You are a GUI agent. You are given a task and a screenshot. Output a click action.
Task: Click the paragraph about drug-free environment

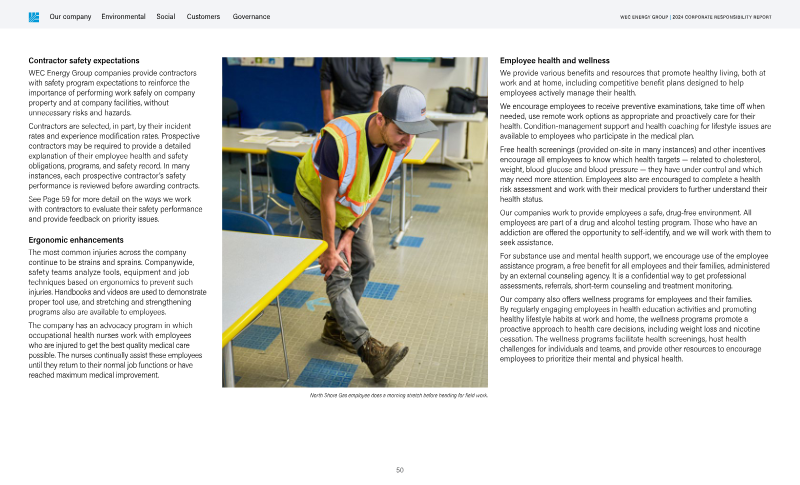(633, 227)
